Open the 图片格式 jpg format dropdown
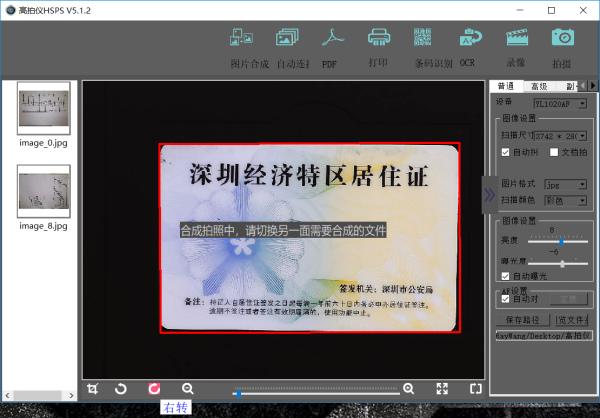 point(566,185)
